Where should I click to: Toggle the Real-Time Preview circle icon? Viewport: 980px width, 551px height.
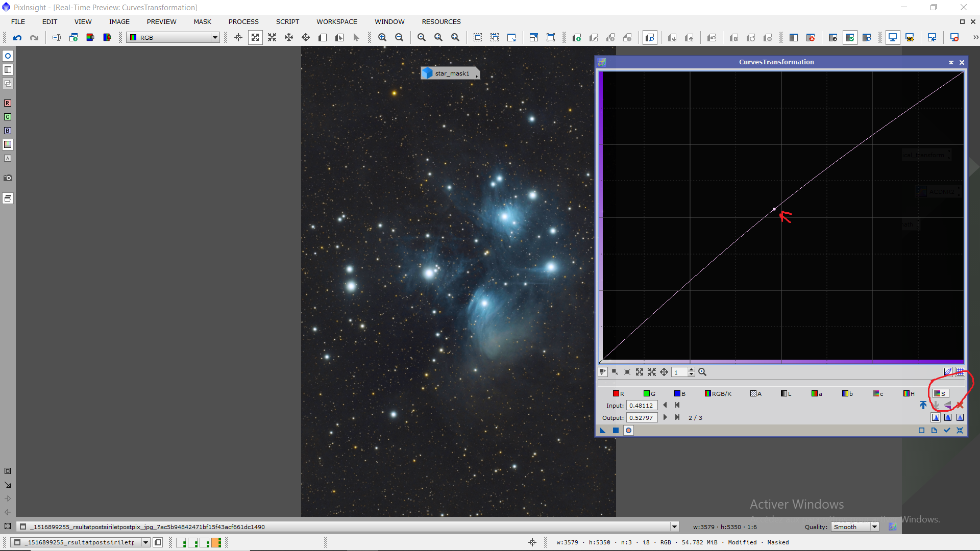(x=629, y=430)
